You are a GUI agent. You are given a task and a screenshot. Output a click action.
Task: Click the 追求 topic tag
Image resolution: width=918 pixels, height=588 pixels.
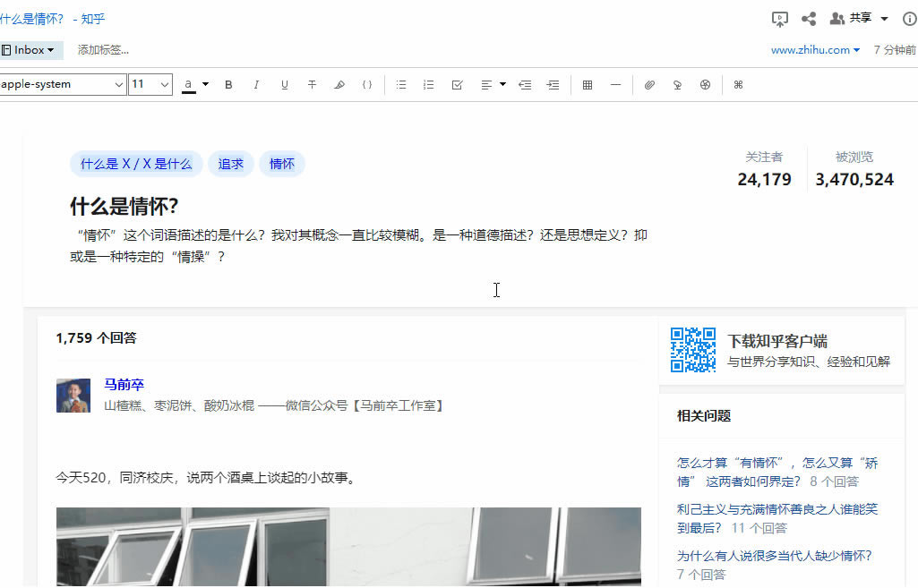(x=231, y=164)
